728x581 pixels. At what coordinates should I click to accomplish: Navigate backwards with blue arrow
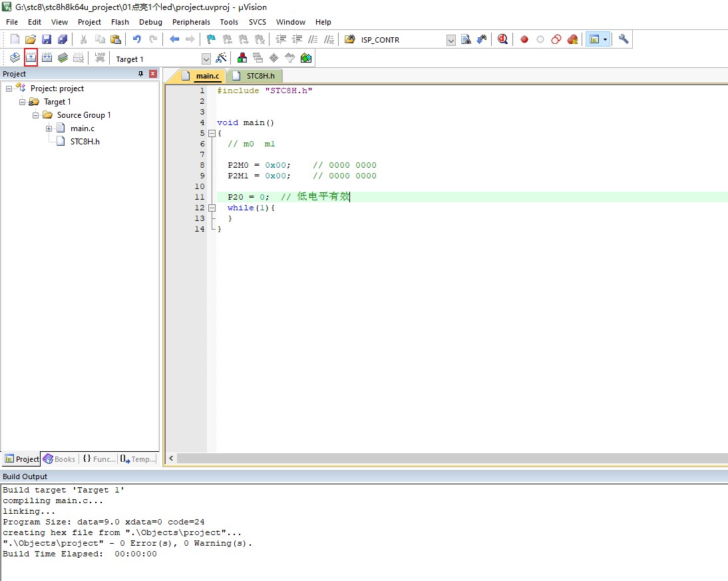coord(174,39)
